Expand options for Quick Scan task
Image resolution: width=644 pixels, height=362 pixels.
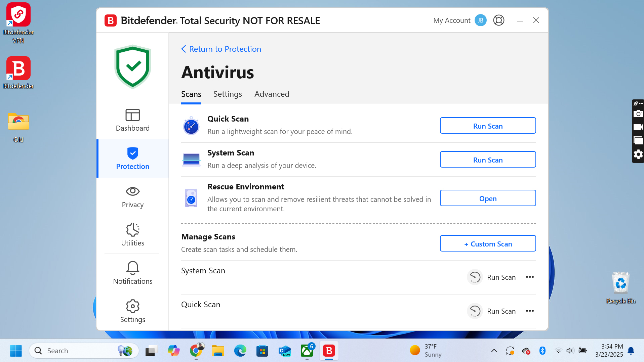tap(530, 311)
